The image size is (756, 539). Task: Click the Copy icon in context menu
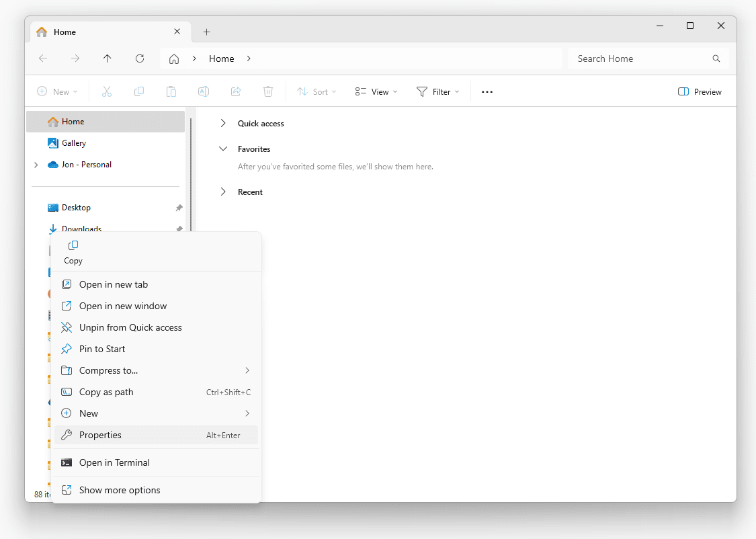click(x=73, y=246)
